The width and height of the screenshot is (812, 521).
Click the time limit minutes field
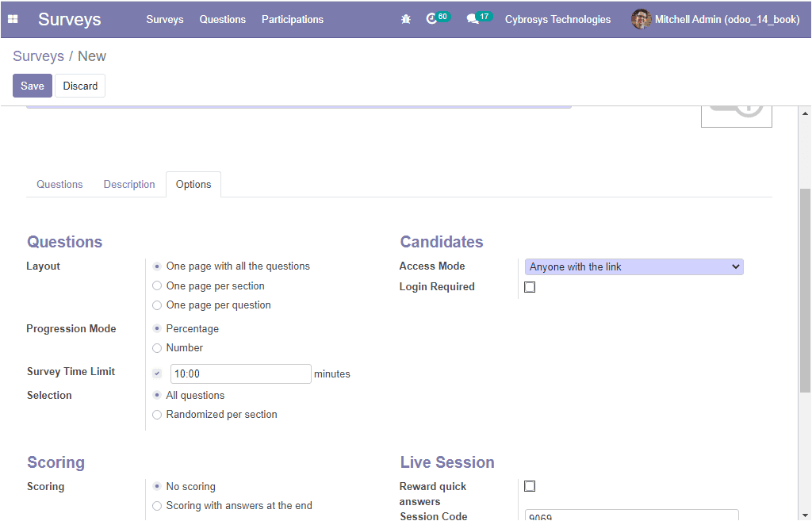tap(241, 374)
